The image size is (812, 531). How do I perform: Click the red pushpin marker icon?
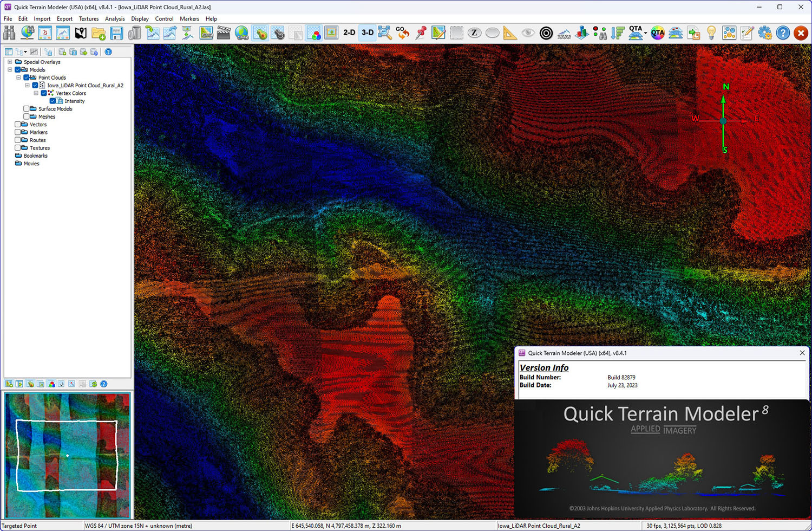pos(421,33)
